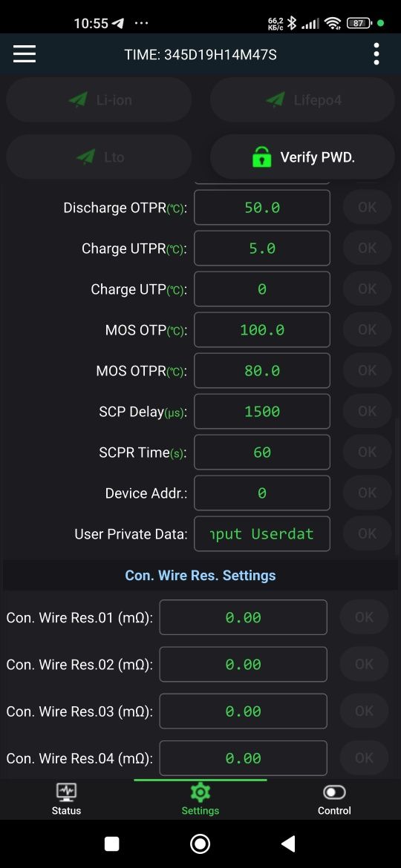Click the Verify PWD. button

pyautogui.click(x=302, y=157)
